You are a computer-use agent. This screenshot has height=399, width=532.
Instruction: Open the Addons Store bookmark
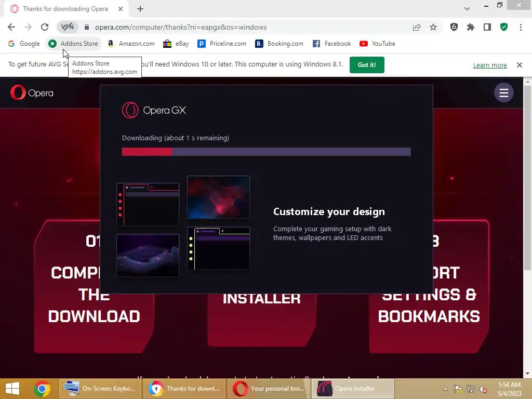coord(73,44)
